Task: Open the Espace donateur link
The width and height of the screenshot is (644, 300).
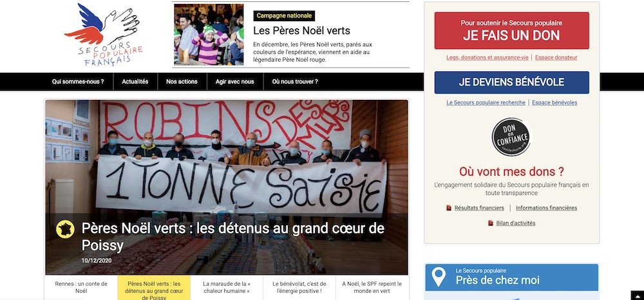Action: point(556,57)
